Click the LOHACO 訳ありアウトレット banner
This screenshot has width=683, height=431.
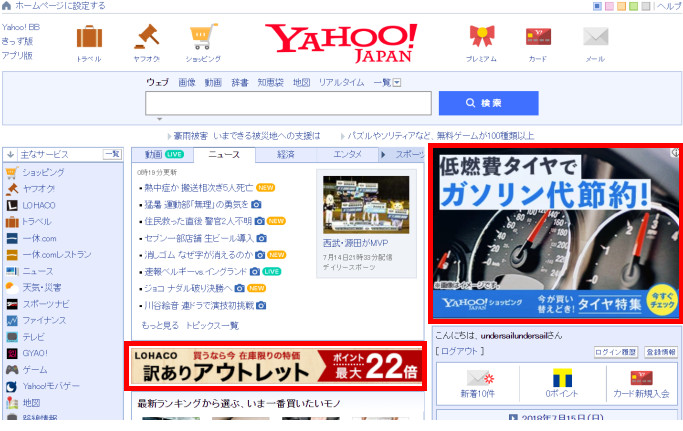click(276, 367)
